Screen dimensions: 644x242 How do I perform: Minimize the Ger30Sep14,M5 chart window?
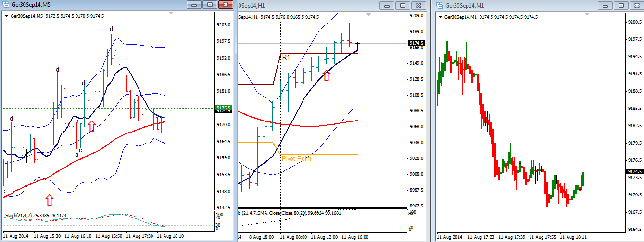[x=194, y=5]
